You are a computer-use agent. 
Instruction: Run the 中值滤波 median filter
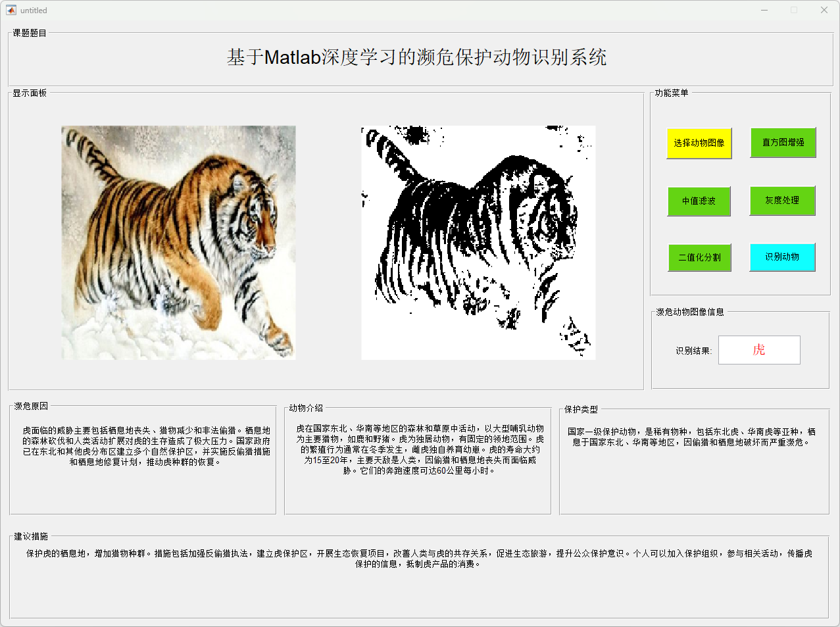click(699, 201)
